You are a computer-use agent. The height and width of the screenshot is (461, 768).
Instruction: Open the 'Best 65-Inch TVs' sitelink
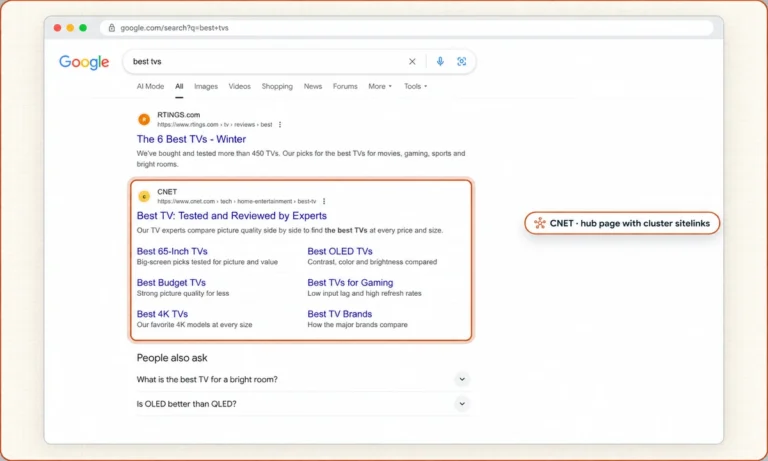pos(172,251)
